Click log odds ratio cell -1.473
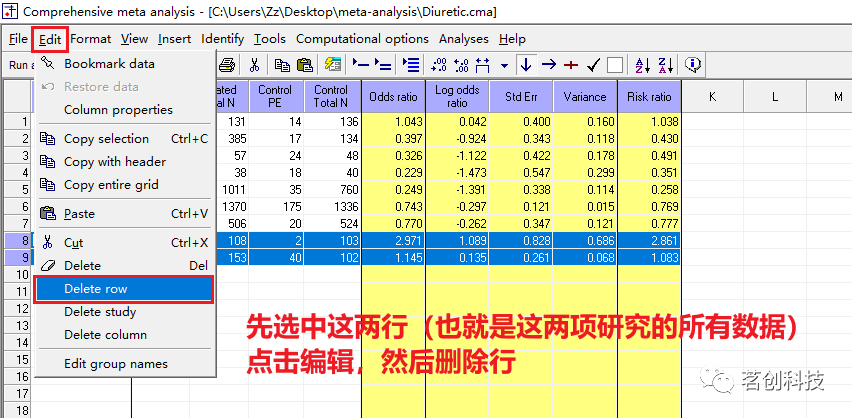852x418 pixels. point(457,173)
